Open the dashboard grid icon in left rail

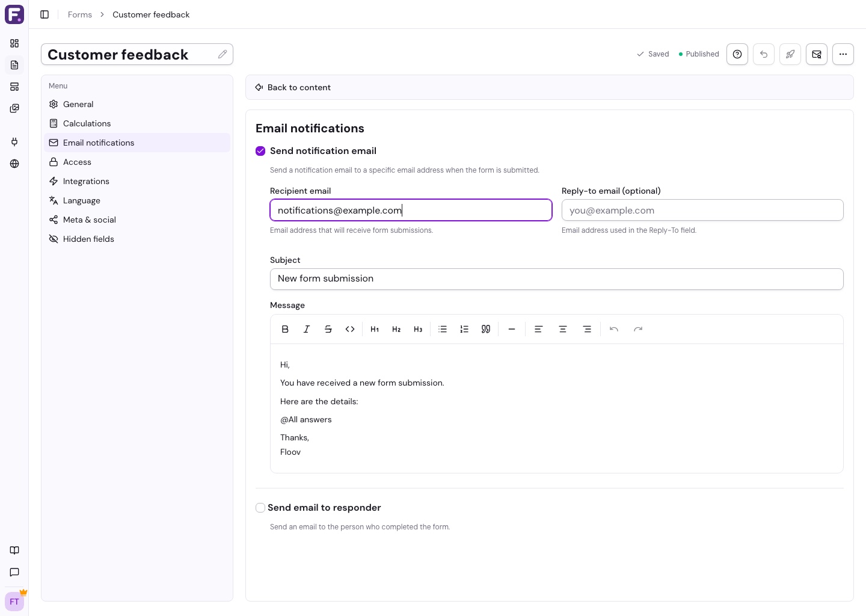pyautogui.click(x=14, y=43)
